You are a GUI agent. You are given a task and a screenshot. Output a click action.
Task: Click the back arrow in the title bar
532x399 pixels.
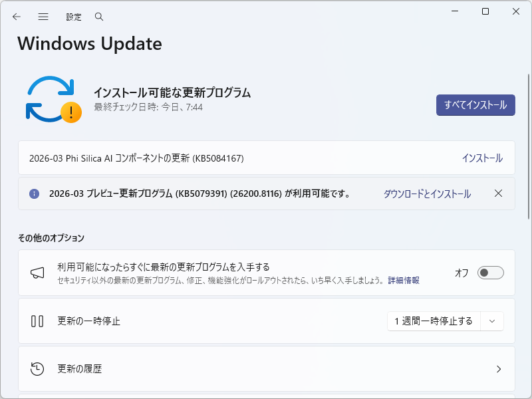point(16,16)
